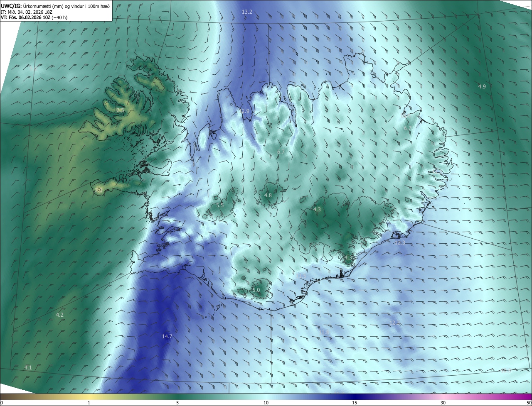This screenshot has width=532, height=406.
Task: Click the 'IT: Mið. 04. 02. 2026 18Z' line
Action: coord(26,12)
